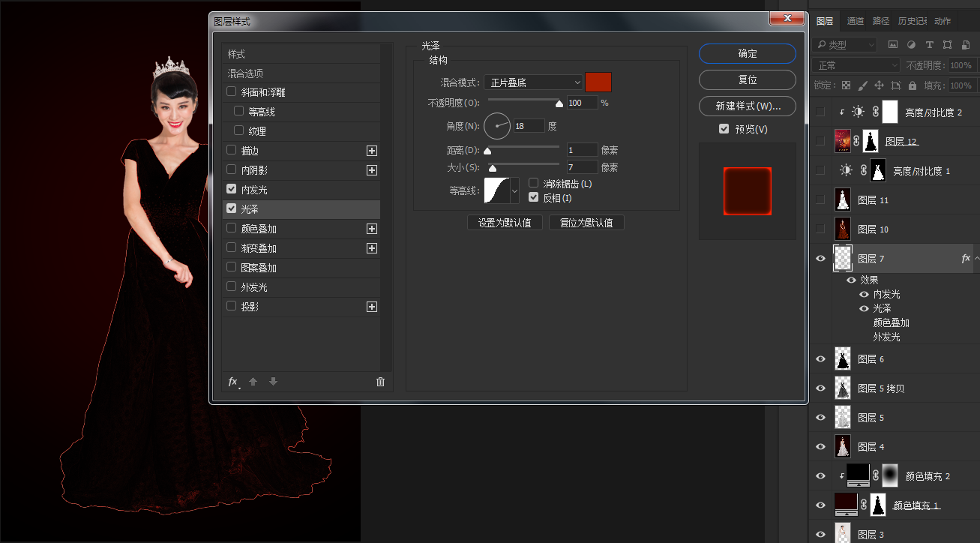This screenshot has height=543, width=980.
Task: Click the 角度 angle dial
Action: tap(497, 126)
